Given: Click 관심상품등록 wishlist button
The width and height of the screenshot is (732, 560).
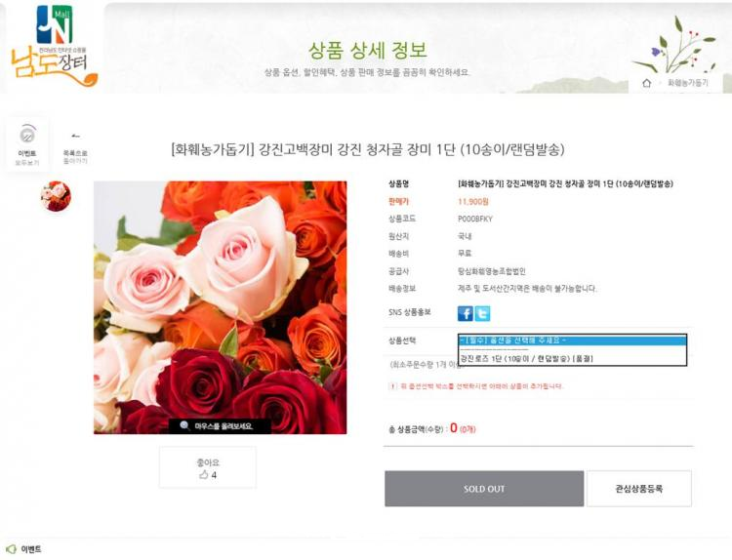Looking at the screenshot, I should pos(638,489).
